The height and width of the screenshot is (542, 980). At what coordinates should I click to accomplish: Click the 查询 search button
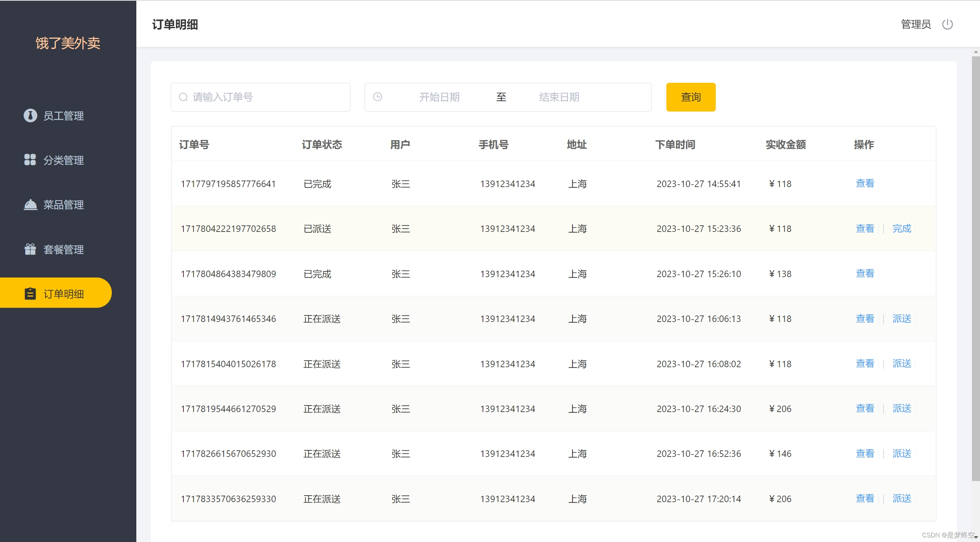(691, 97)
